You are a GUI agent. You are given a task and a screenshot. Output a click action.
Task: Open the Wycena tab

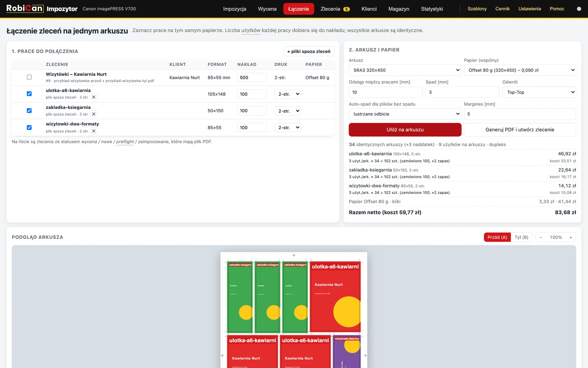coord(267,9)
